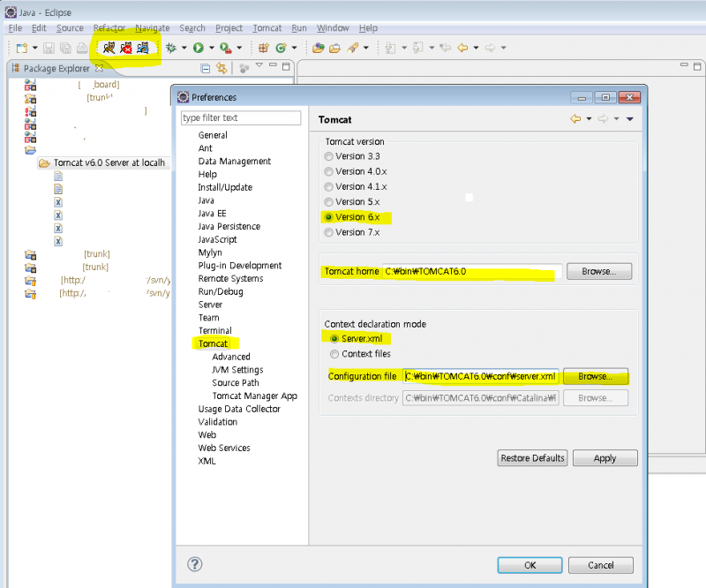This screenshot has height=588, width=706.
Task: Click the New file wizard toolbar icon
Action: pyautogui.click(x=21, y=48)
